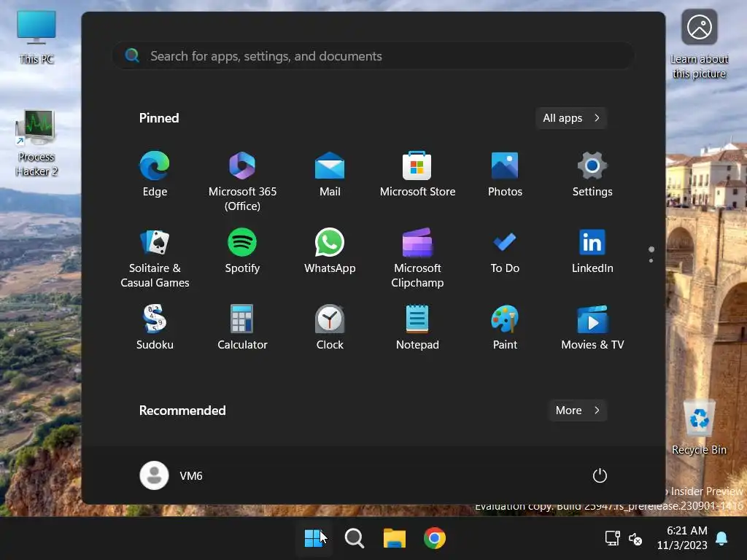Open notifications bell icon
Image resolution: width=747 pixels, height=560 pixels.
[721, 539]
